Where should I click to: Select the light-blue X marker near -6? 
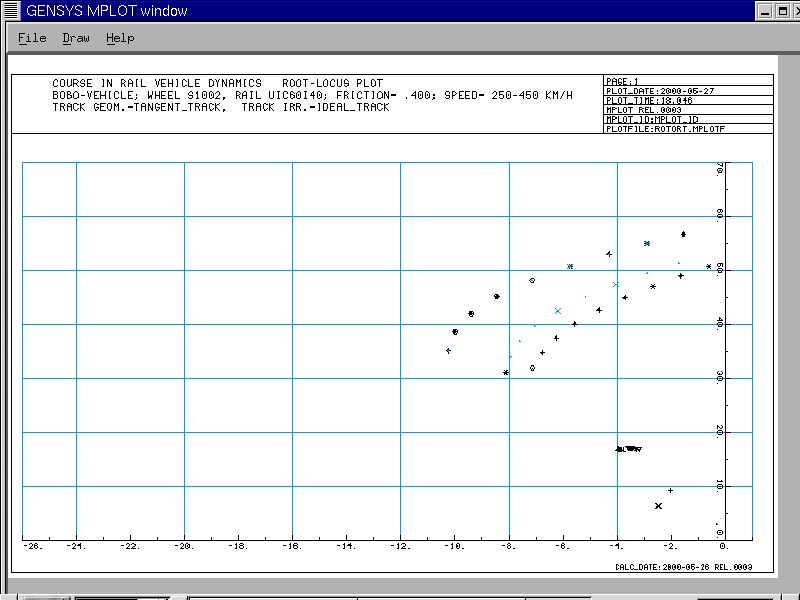click(x=558, y=311)
